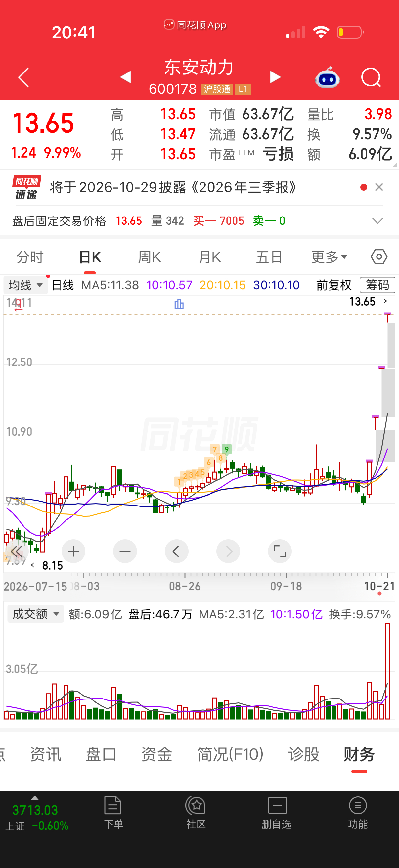
Task: Open the 资金 section tab
Action: click(x=156, y=754)
